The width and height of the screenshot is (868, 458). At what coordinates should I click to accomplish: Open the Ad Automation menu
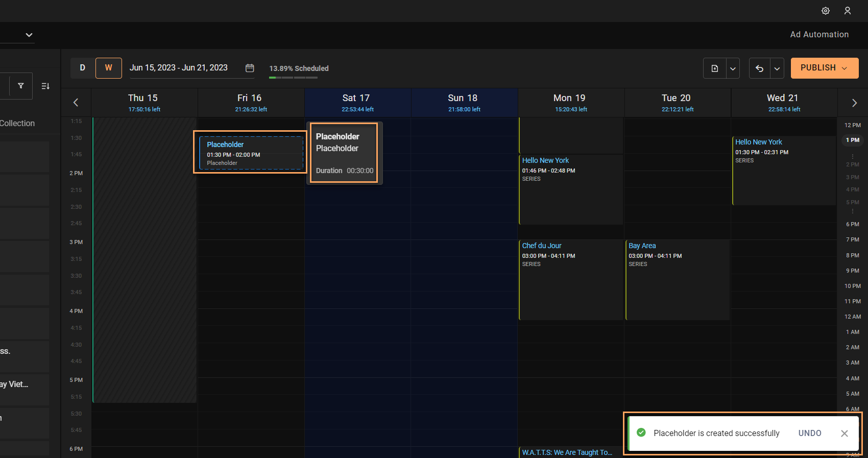(x=819, y=34)
